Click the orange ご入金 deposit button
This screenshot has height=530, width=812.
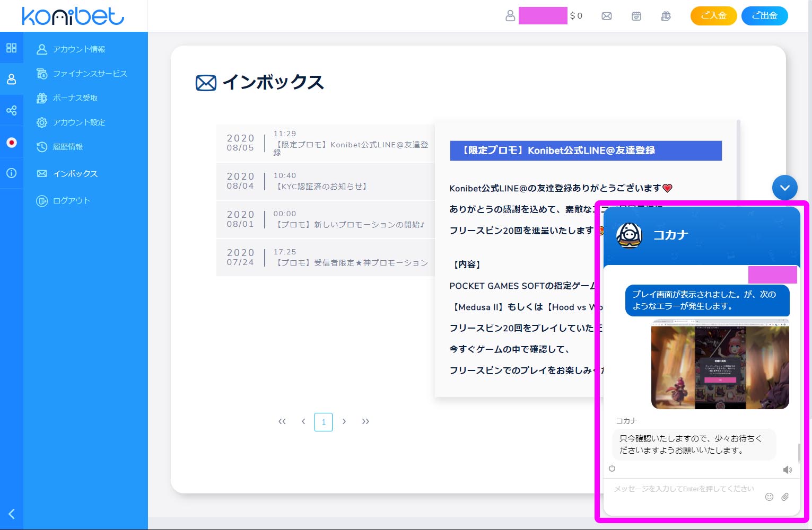713,16
